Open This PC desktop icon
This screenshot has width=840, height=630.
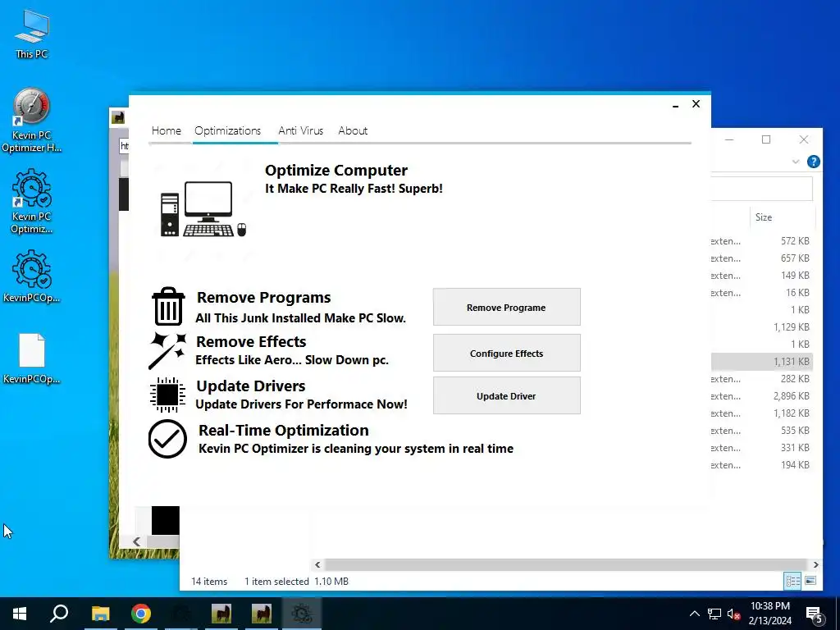[x=32, y=34]
